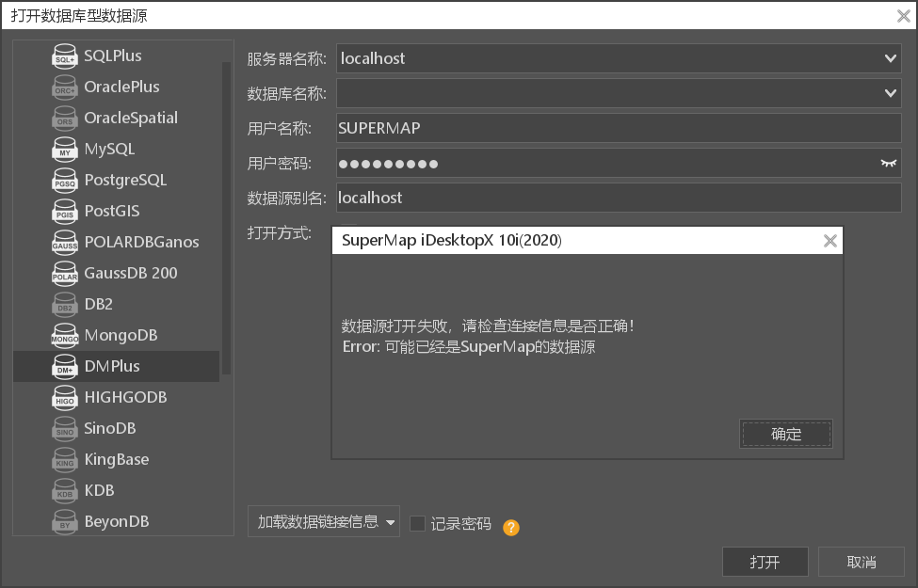Click the 打开 button

(765, 563)
